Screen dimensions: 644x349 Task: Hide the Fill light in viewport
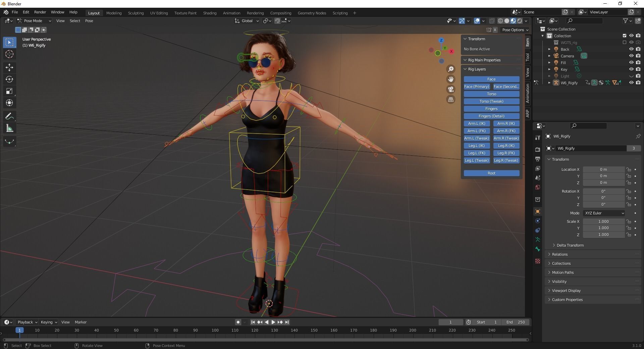631,62
